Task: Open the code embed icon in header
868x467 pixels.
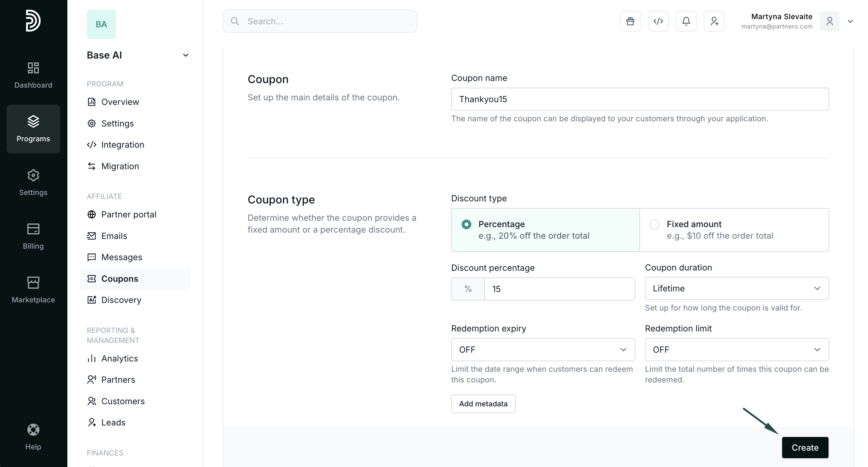Action: click(x=658, y=21)
